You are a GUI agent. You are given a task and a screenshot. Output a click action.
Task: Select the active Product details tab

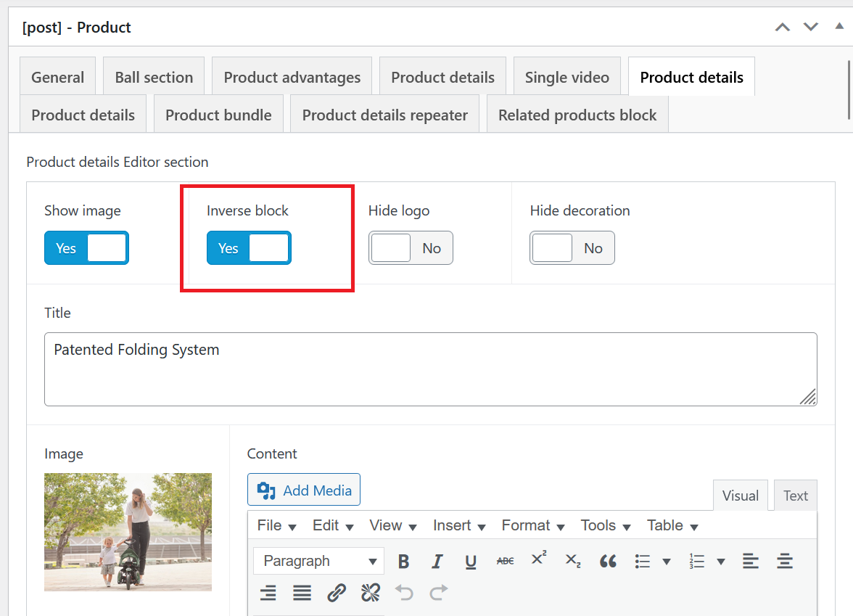(x=691, y=77)
